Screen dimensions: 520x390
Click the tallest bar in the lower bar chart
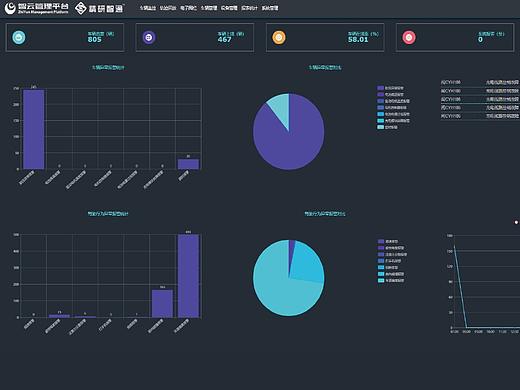pos(188,276)
